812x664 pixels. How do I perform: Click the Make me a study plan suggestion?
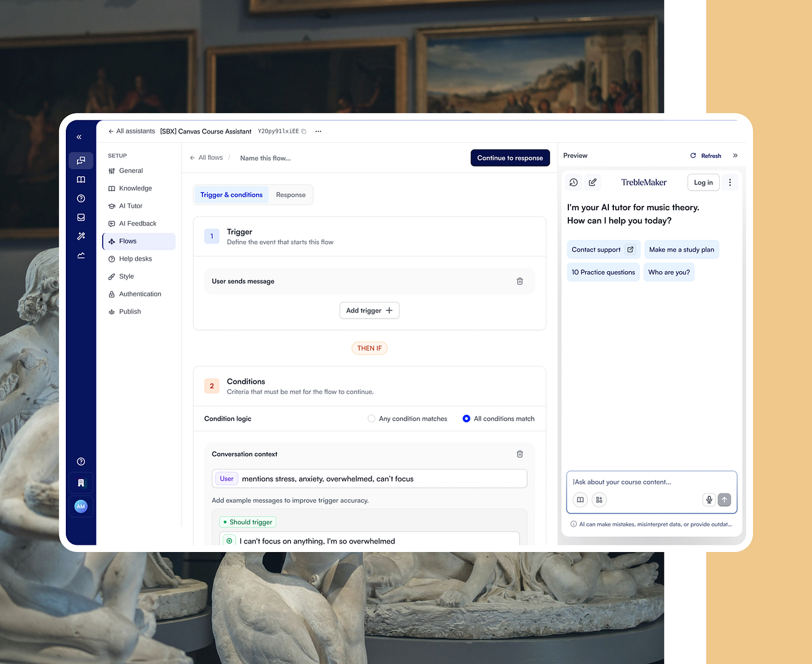click(x=681, y=249)
